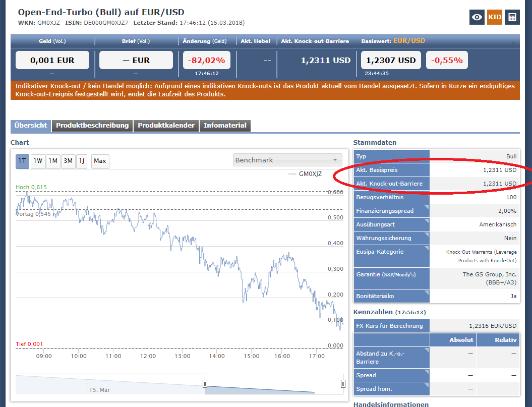Expand info corner on Ausübungsart row
The image size is (532, 407).
click(x=427, y=220)
